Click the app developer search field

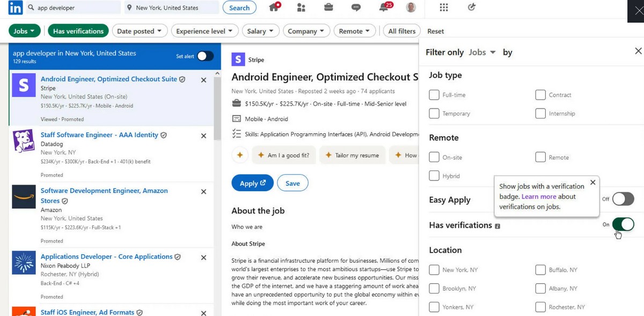pos(75,8)
